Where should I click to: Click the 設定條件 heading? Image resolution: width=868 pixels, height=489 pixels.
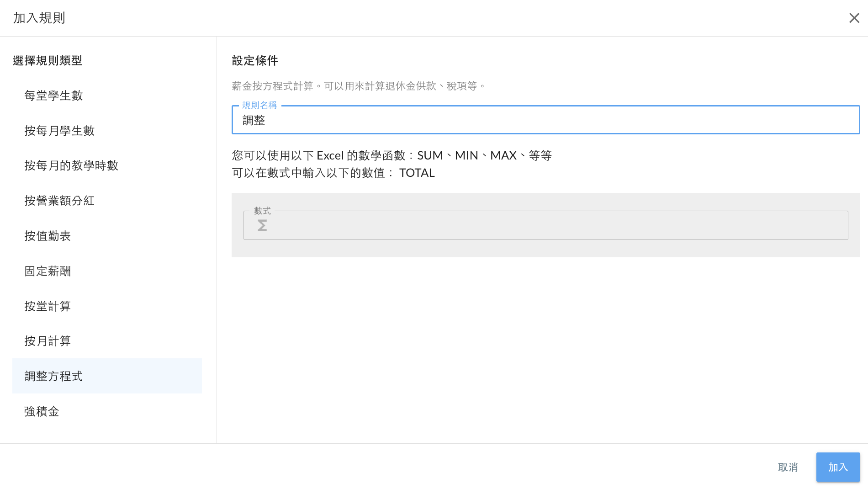[x=255, y=60]
